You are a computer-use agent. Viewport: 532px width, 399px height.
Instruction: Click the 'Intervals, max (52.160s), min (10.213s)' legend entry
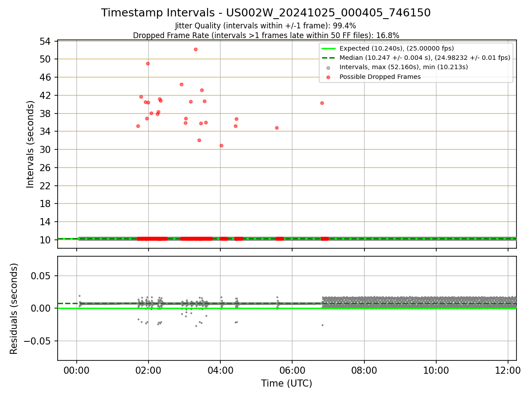tap(404, 67)
